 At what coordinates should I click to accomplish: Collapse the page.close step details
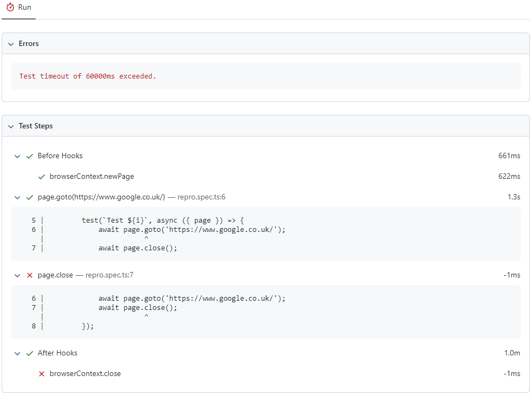point(17,275)
